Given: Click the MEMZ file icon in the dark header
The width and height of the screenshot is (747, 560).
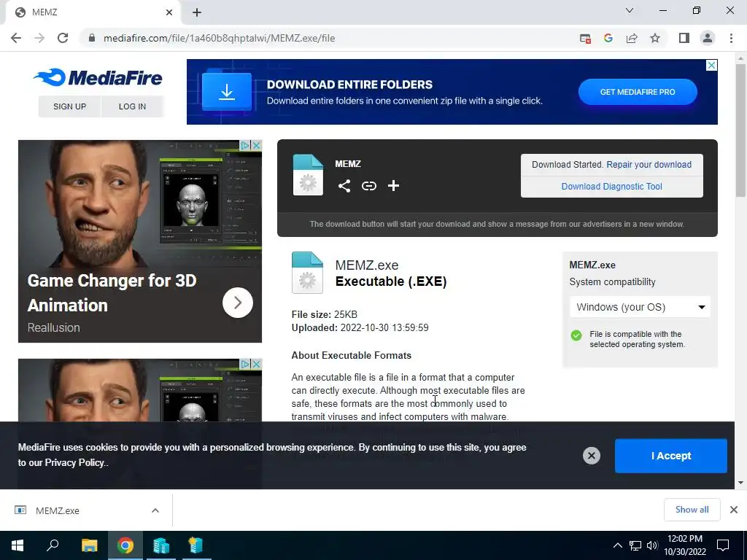Looking at the screenshot, I should click(x=308, y=174).
